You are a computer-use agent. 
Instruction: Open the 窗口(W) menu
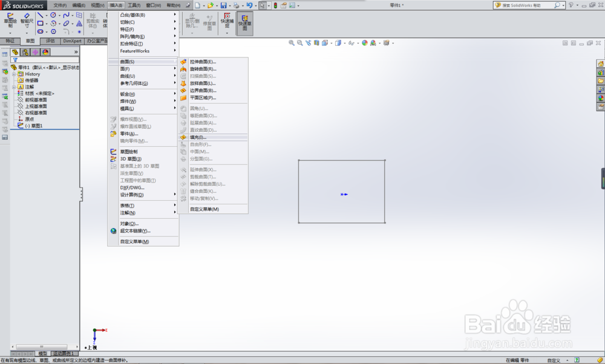click(154, 5)
